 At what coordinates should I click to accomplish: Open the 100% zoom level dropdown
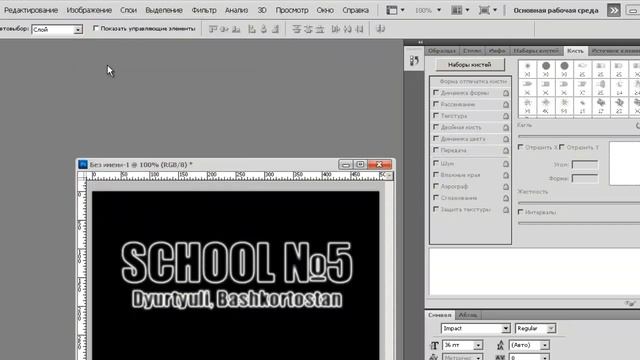pos(439,10)
